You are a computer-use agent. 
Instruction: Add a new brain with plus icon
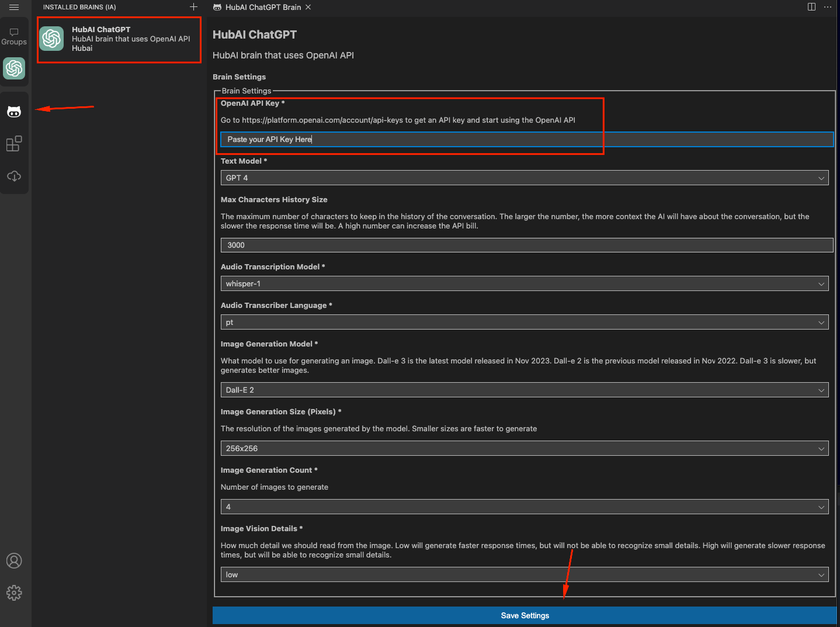pos(193,7)
